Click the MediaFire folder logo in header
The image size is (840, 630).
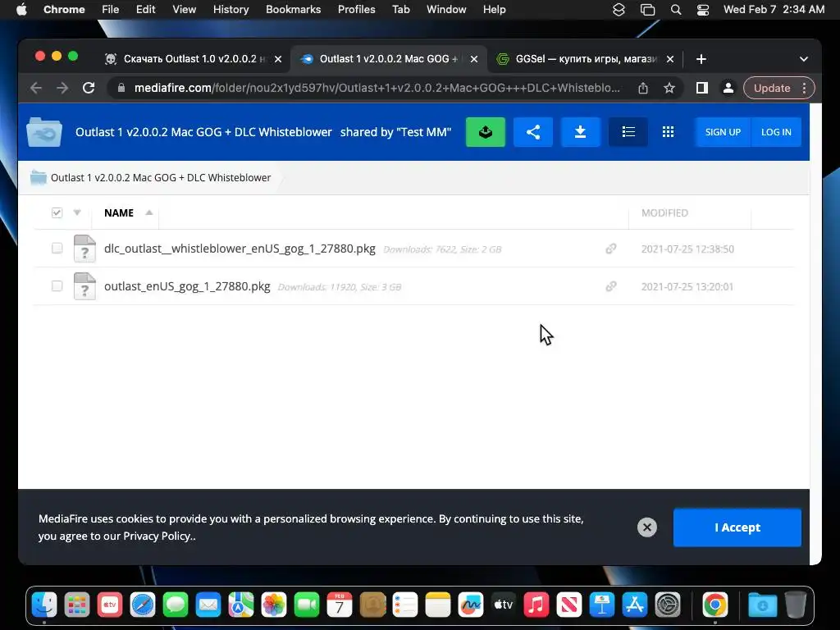point(44,132)
